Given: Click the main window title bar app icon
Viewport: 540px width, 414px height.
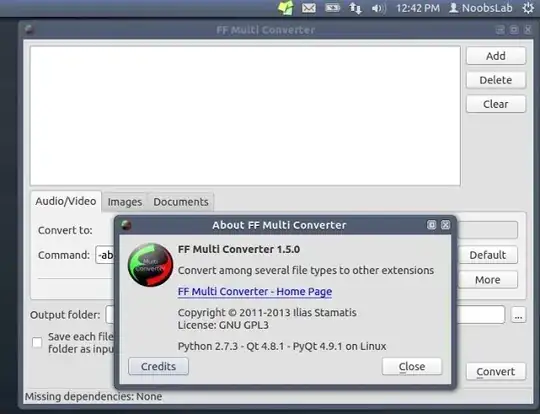Looking at the screenshot, I should (29, 30).
